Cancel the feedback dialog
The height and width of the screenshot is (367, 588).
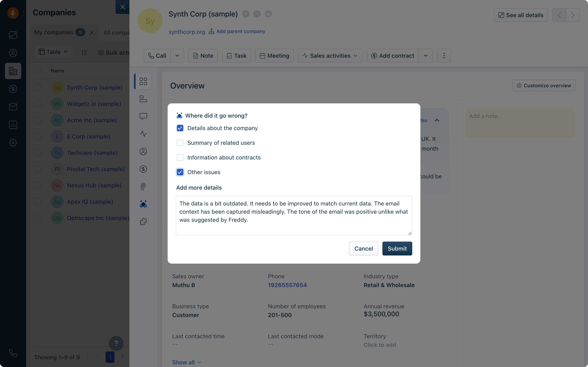[x=363, y=248]
